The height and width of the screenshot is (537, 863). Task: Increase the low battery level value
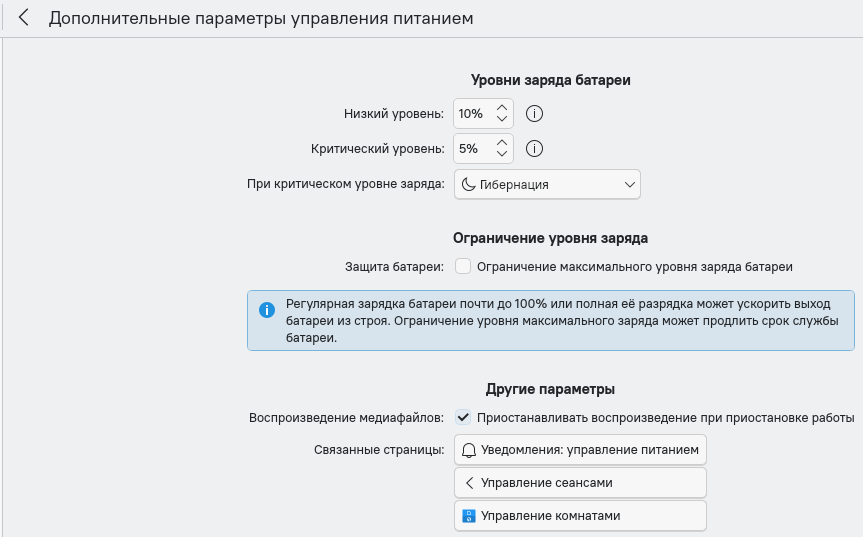502,107
